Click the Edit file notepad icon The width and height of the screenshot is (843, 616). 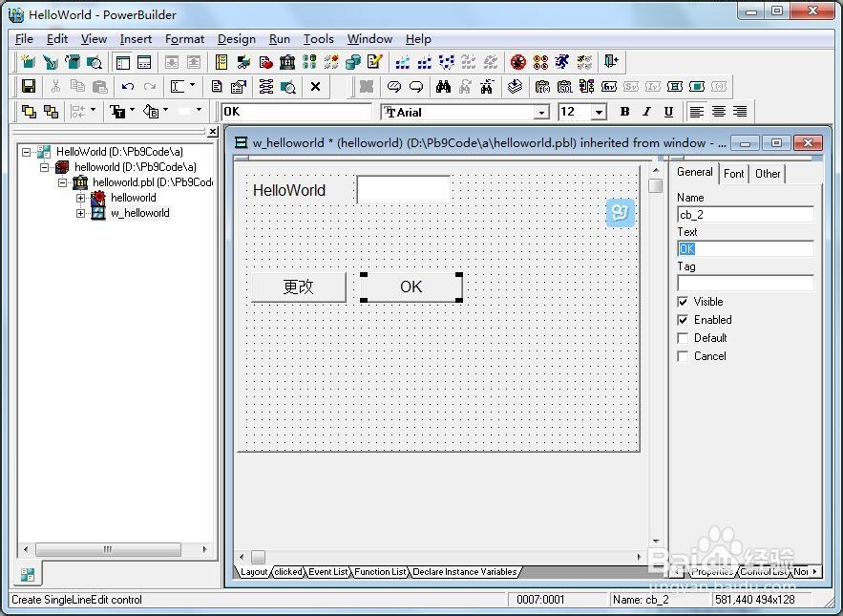tap(375, 62)
